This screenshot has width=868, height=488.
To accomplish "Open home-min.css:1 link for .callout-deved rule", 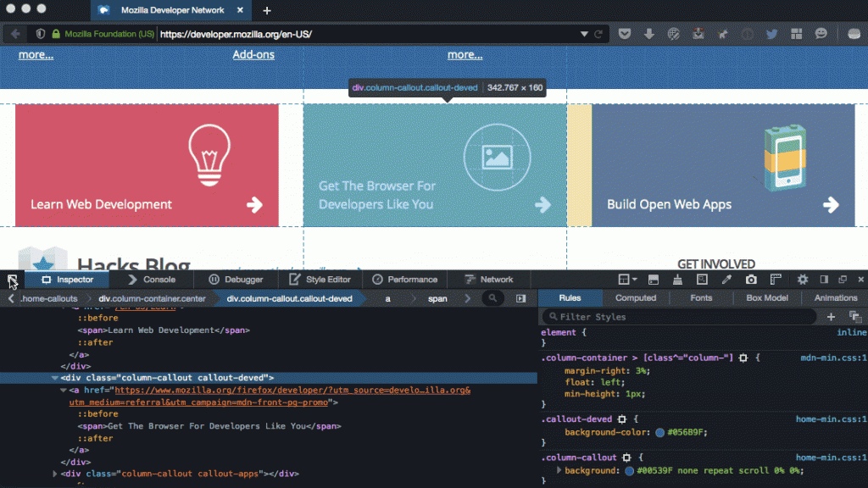I will coord(832,419).
